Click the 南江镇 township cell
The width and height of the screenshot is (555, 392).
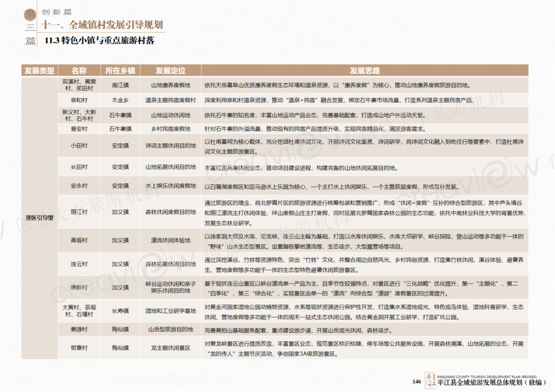[120, 86]
